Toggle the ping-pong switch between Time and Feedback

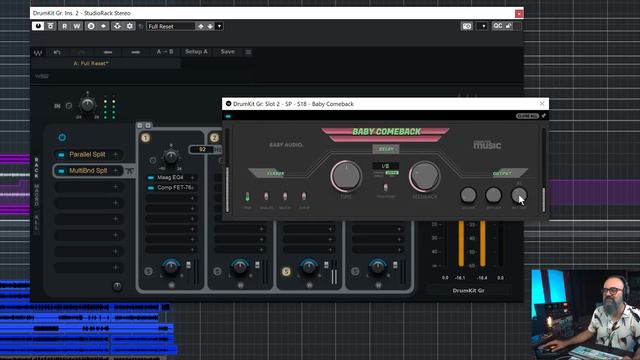pyautogui.click(x=386, y=187)
